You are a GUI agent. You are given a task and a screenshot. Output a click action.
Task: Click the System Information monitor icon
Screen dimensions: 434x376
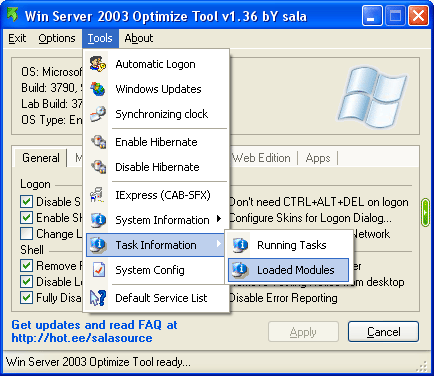point(98,220)
